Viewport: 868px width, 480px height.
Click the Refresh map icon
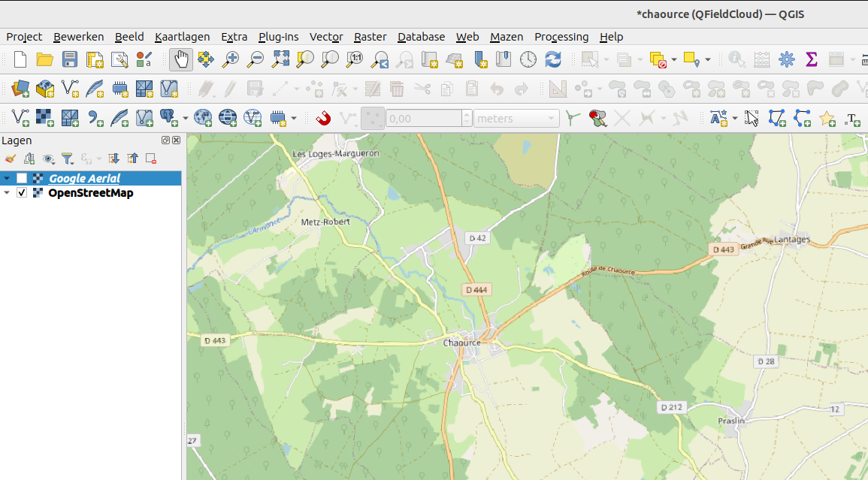tap(553, 59)
